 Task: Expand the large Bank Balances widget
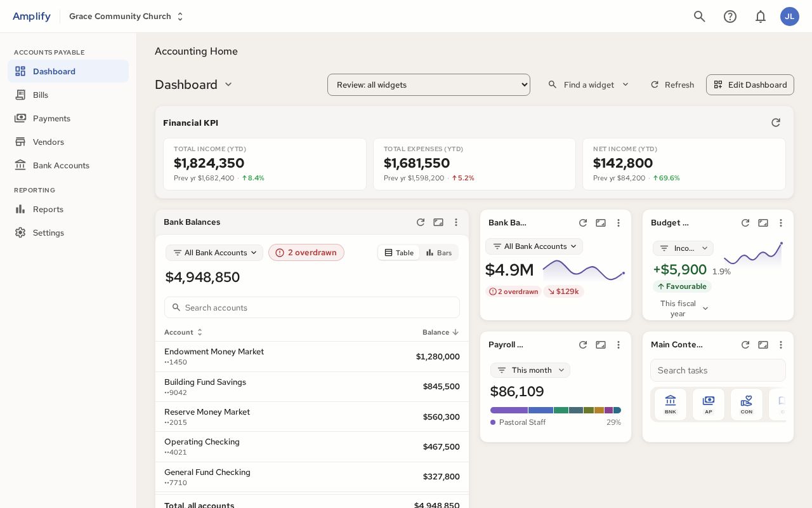pos(438,222)
